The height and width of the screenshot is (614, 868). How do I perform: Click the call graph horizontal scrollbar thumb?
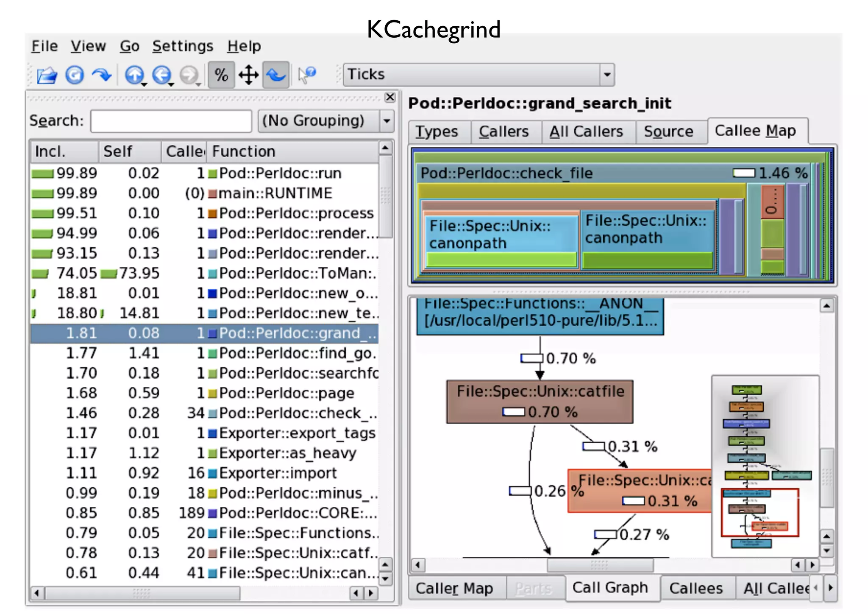click(x=599, y=565)
